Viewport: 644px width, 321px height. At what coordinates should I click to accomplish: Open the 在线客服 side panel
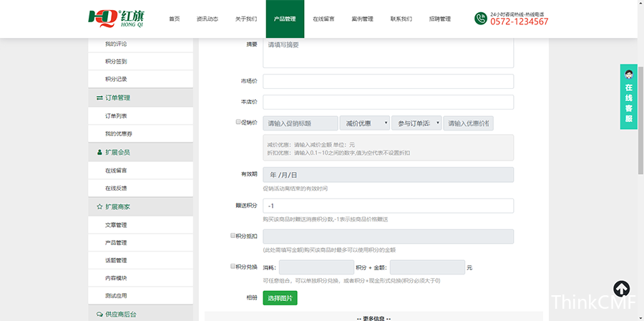click(x=629, y=97)
